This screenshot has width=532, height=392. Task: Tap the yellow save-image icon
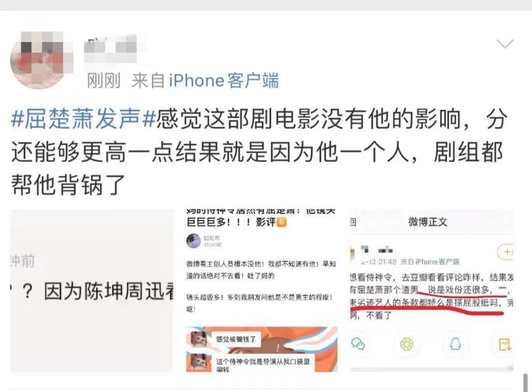click(x=505, y=345)
